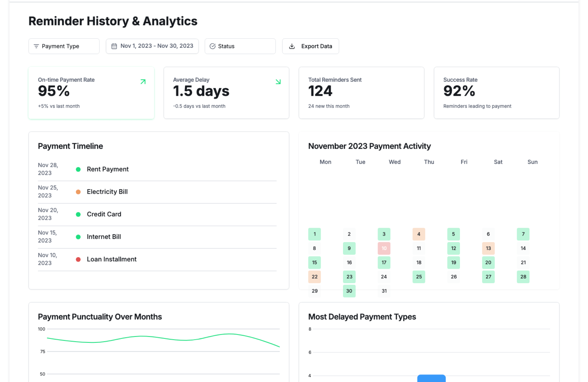
Task: Select day 10 highlighted in red on calendar
Action: [384, 248]
